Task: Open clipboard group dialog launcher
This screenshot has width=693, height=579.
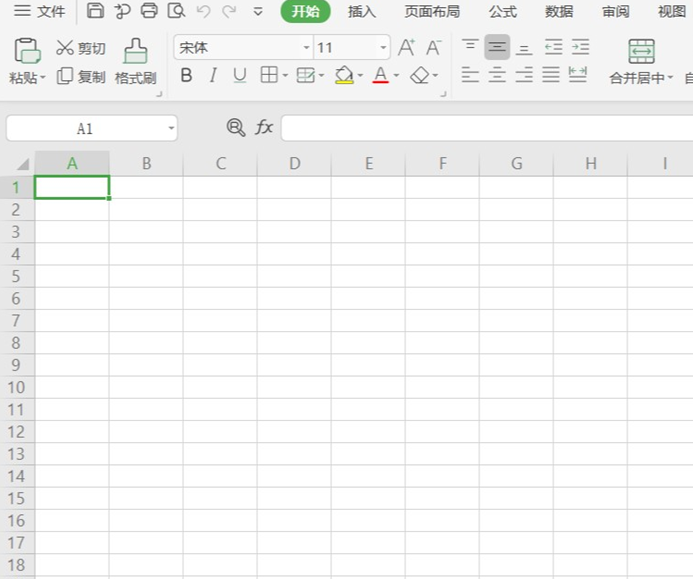Action: [x=160, y=94]
